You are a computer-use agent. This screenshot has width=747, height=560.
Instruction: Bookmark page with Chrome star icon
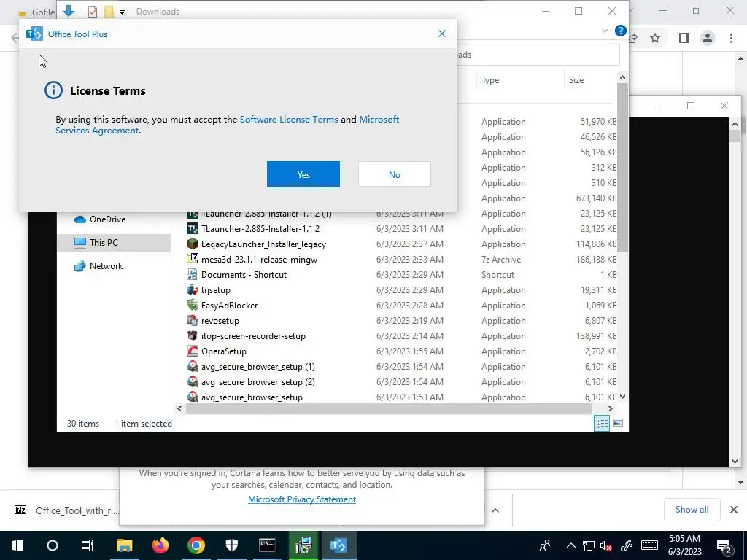[655, 38]
